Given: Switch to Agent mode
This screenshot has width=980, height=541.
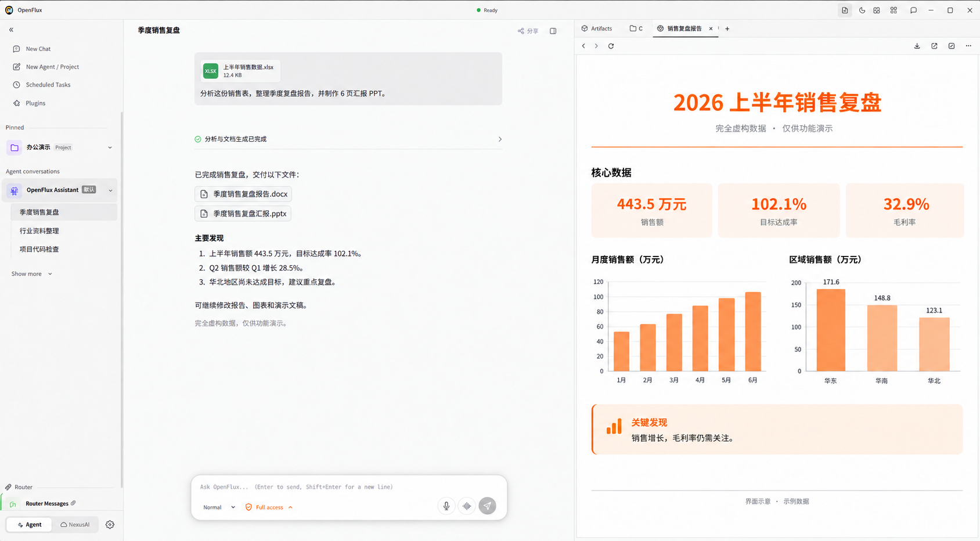Looking at the screenshot, I should click(29, 525).
